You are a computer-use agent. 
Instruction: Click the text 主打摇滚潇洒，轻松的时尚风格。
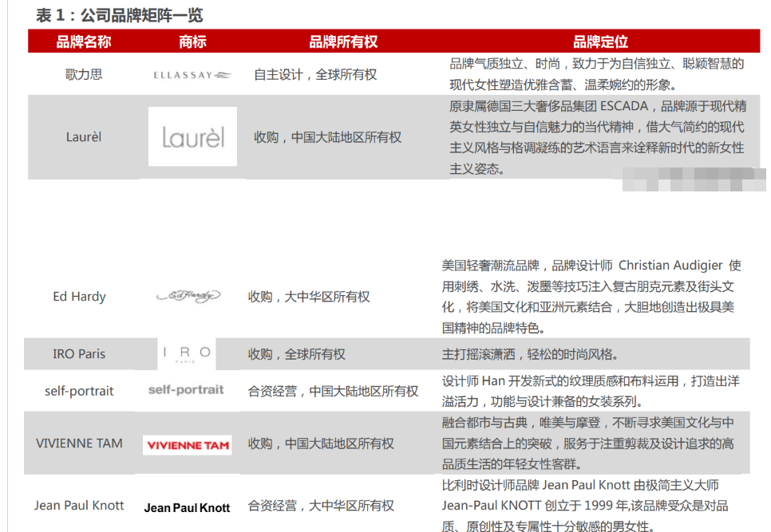coord(530,354)
